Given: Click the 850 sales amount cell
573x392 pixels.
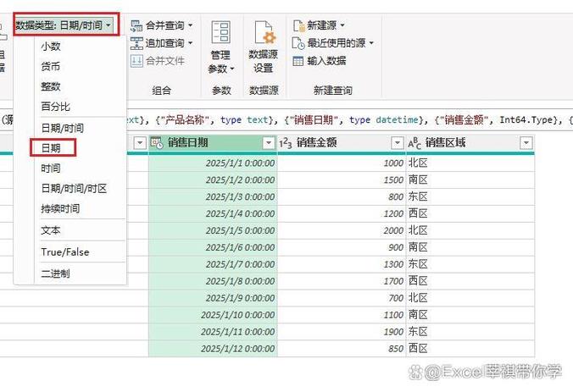Looking at the screenshot, I should pyautogui.click(x=342, y=349).
